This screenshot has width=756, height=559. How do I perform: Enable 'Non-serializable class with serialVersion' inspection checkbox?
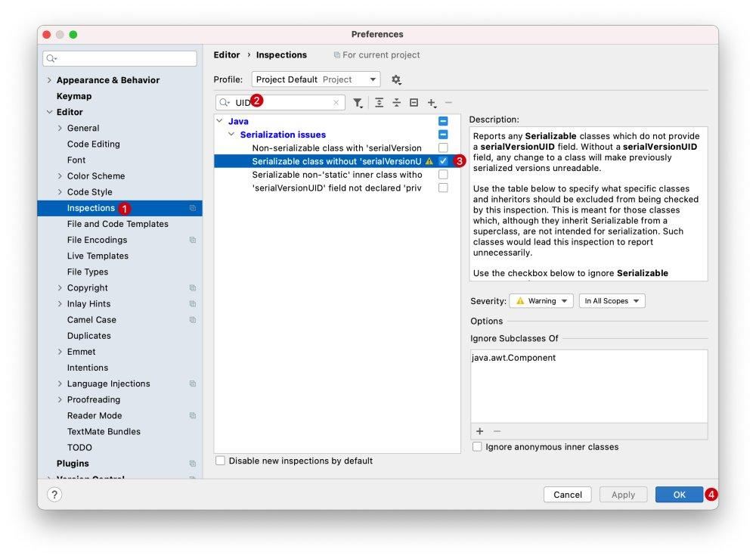(443, 148)
